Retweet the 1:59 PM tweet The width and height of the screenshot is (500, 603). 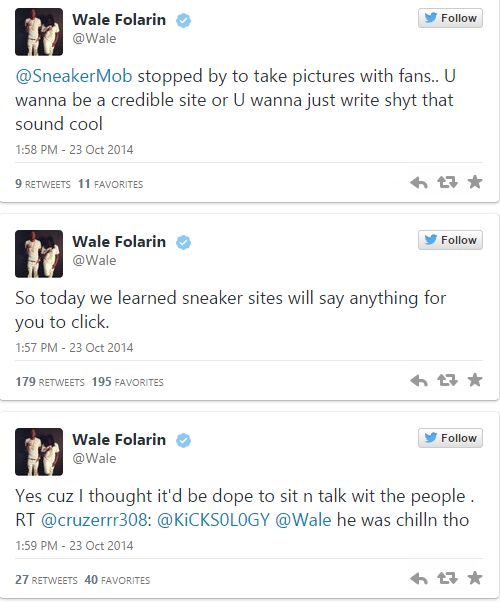pos(447,578)
